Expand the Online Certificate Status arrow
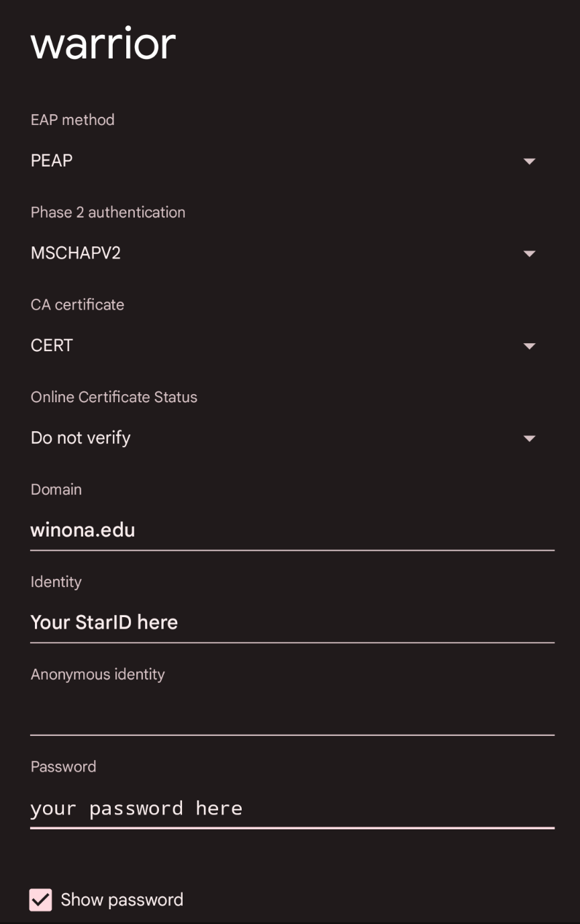This screenshot has width=580, height=924. [x=529, y=438]
